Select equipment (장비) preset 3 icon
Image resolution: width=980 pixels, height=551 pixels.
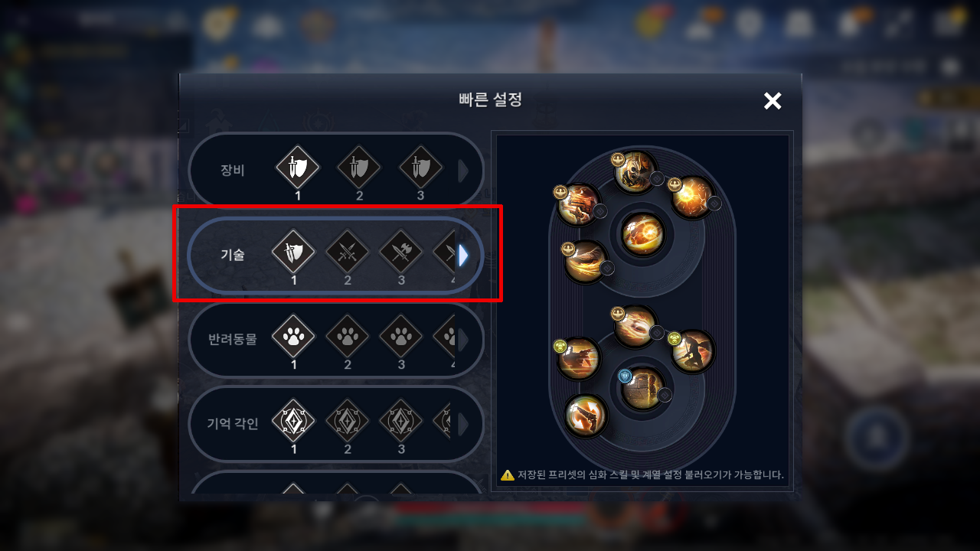[421, 168]
